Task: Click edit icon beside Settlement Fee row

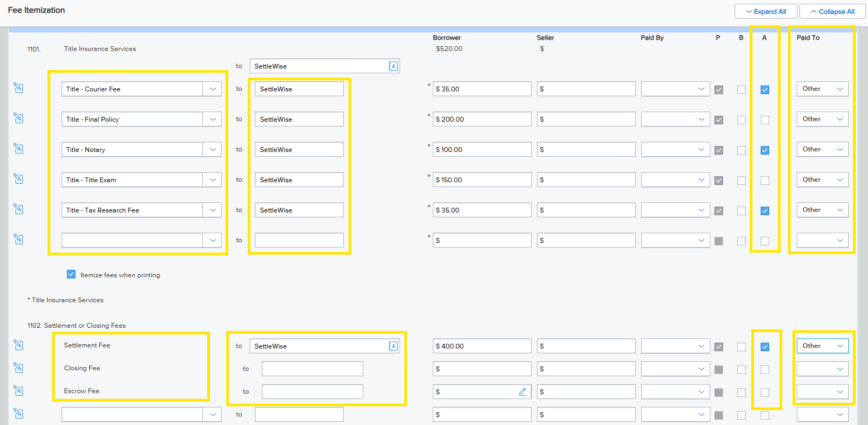Action: (19, 345)
